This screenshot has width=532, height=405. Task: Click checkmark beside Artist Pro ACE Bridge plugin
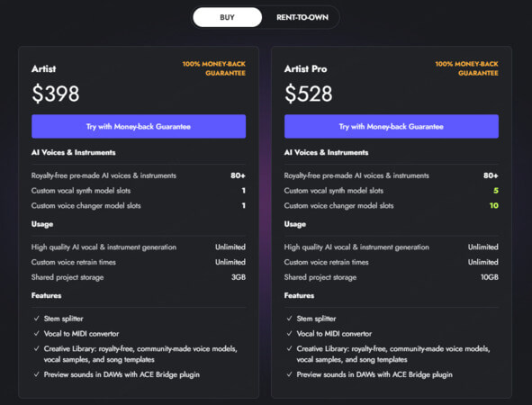(290, 374)
